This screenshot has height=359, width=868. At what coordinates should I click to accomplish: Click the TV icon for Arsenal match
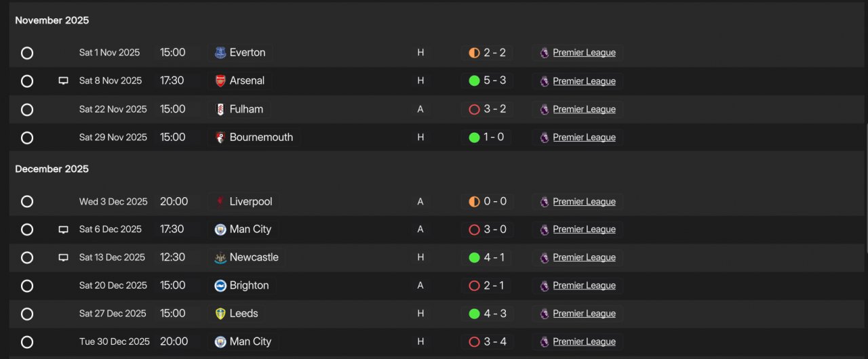pyautogui.click(x=63, y=81)
